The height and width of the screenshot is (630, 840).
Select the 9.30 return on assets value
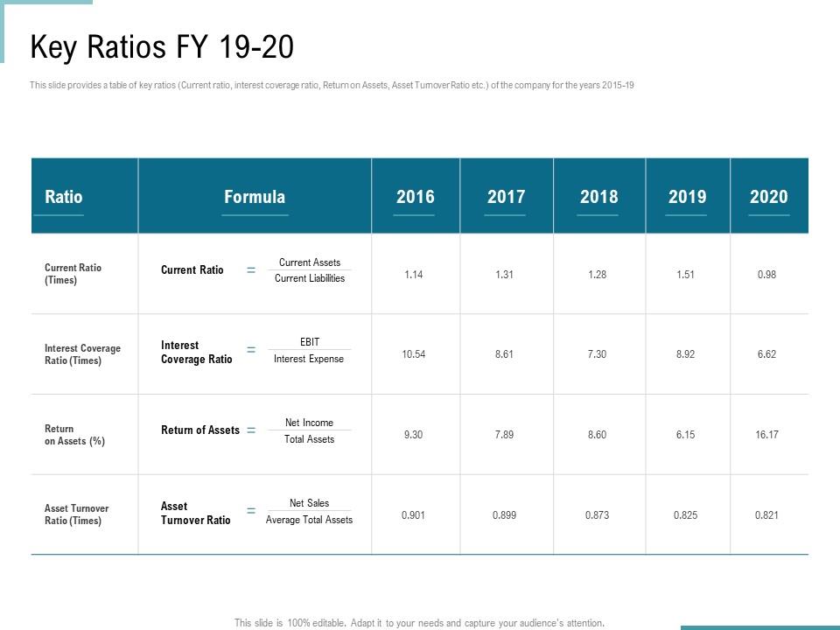[414, 435]
